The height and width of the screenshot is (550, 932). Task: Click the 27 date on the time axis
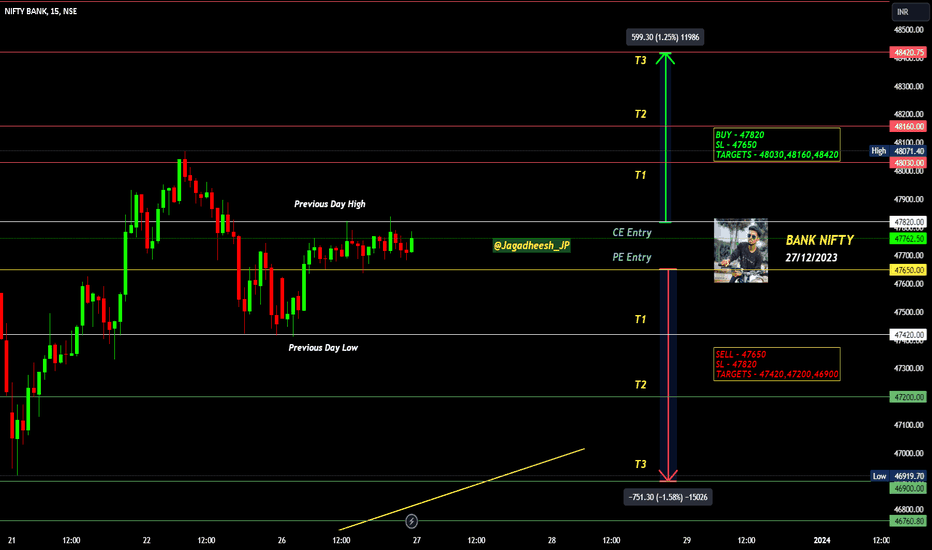pos(417,540)
